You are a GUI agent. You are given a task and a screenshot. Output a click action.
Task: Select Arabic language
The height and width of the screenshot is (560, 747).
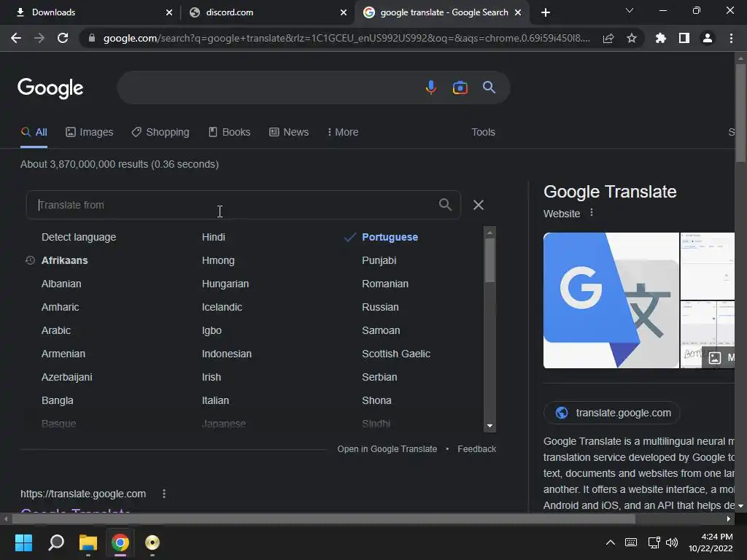(55, 330)
